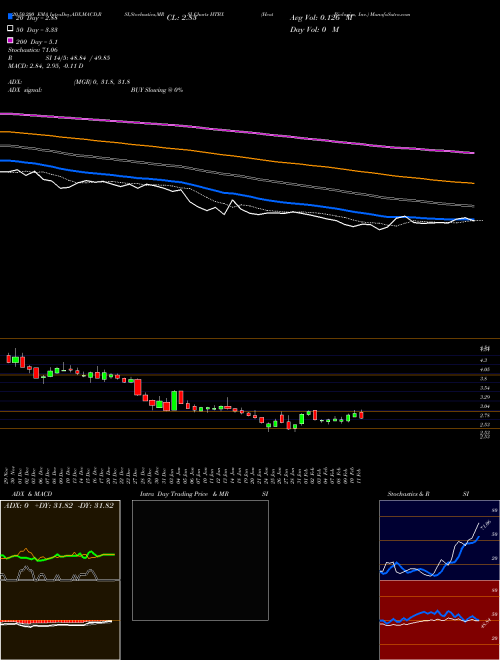Viewport: 500px width, 660px height.
Task: Click the 'Stochastics: 71.06' reading
Action: pyautogui.click(x=33, y=50)
